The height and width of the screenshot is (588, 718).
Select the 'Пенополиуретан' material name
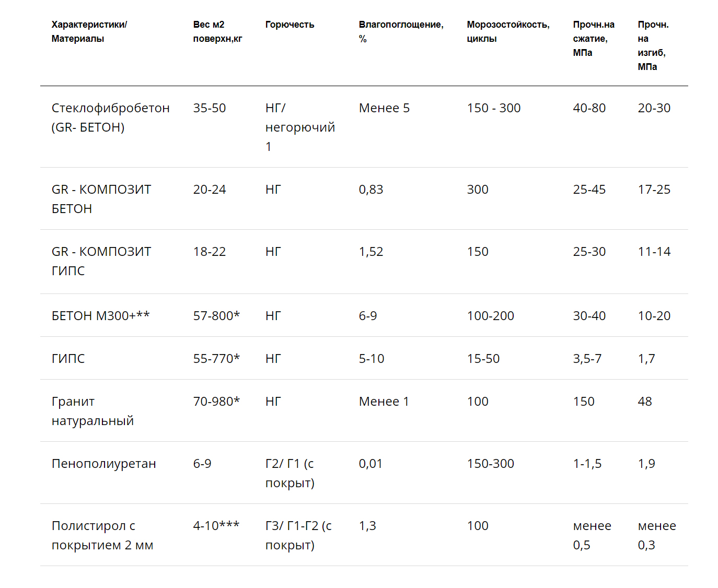tap(103, 464)
